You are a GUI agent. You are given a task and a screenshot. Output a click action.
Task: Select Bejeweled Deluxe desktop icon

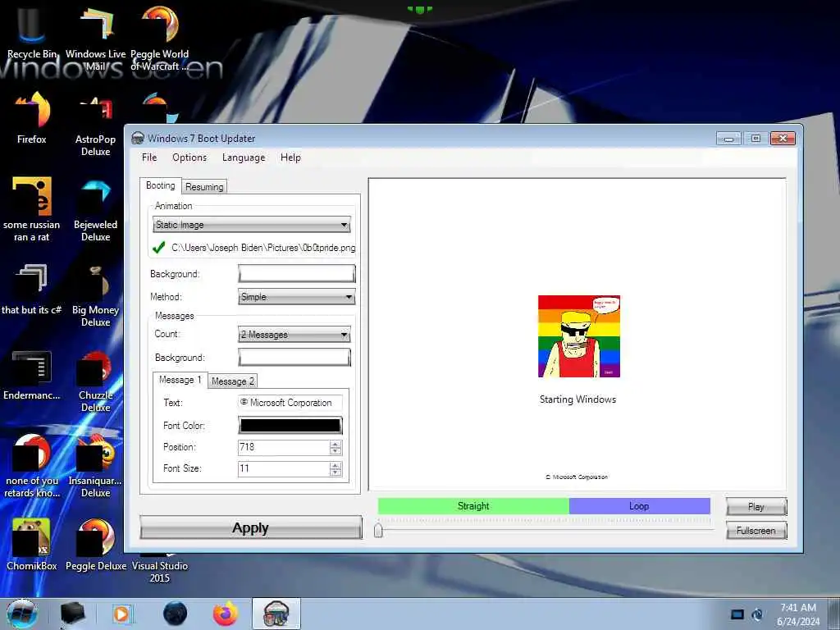click(95, 210)
